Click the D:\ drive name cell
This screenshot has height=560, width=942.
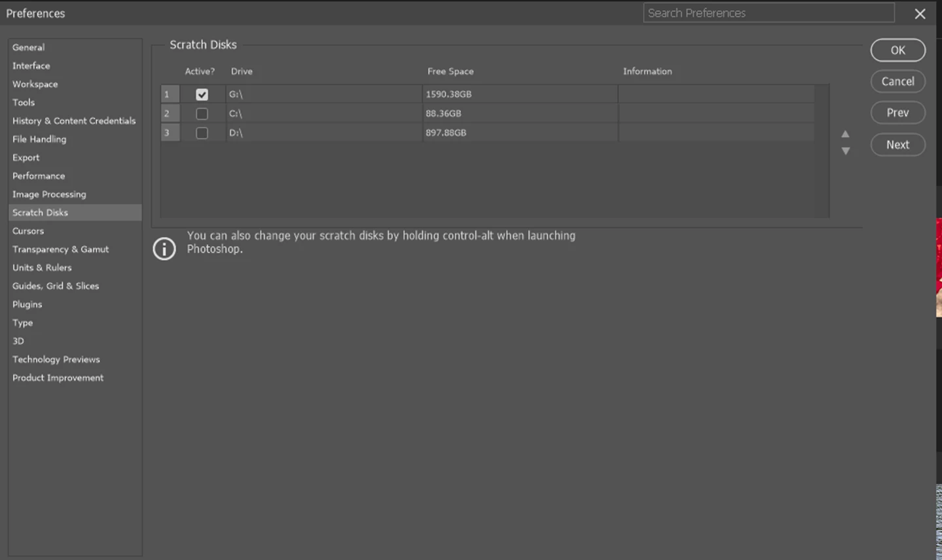(324, 133)
